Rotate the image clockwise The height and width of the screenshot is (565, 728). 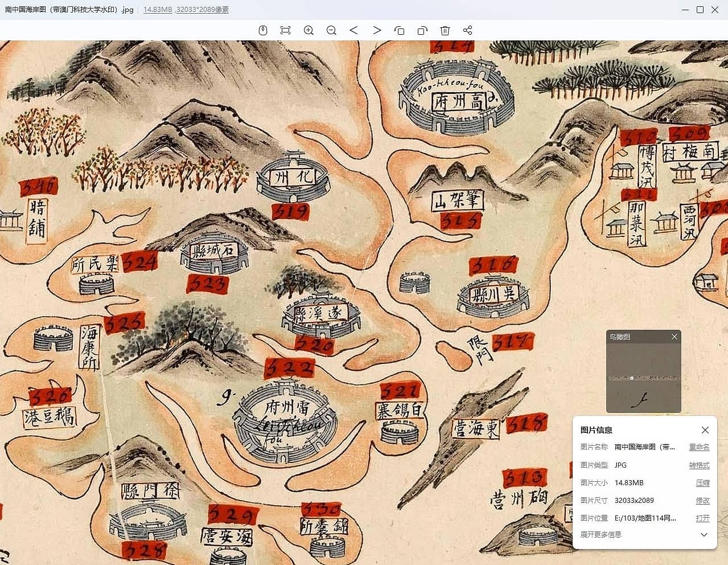click(x=422, y=30)
